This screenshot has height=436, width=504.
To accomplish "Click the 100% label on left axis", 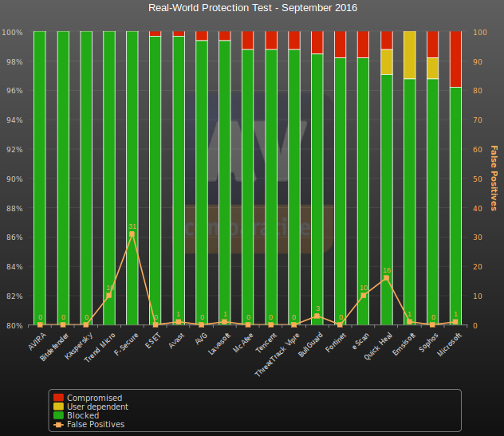I will pos(12,32).
